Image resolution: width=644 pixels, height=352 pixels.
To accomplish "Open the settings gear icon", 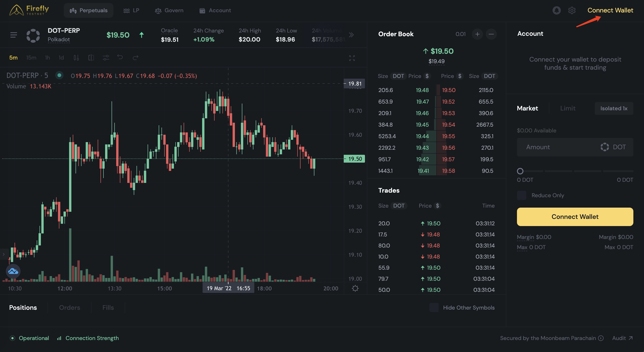I will coord(572,10).
